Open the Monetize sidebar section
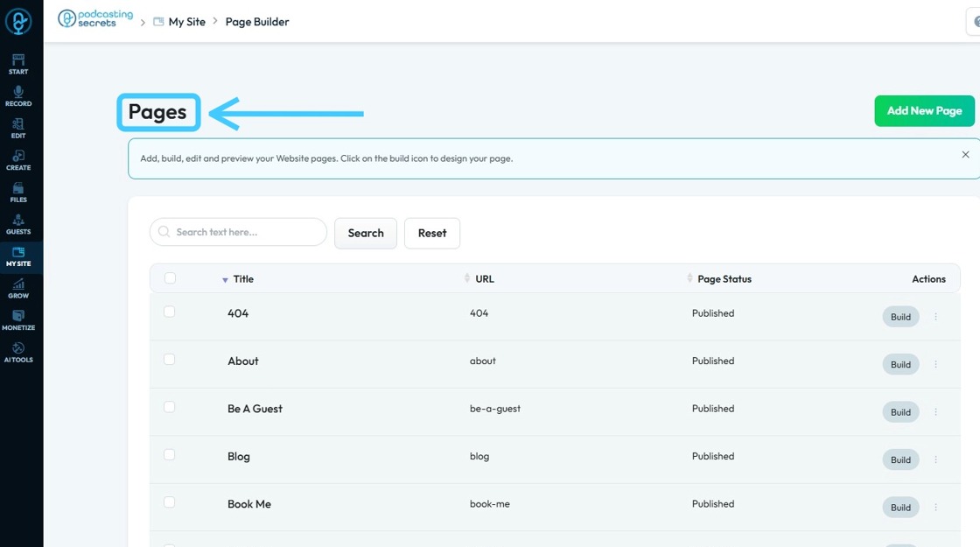The height and width of the screenshot is (547, 980). (18, 320)
